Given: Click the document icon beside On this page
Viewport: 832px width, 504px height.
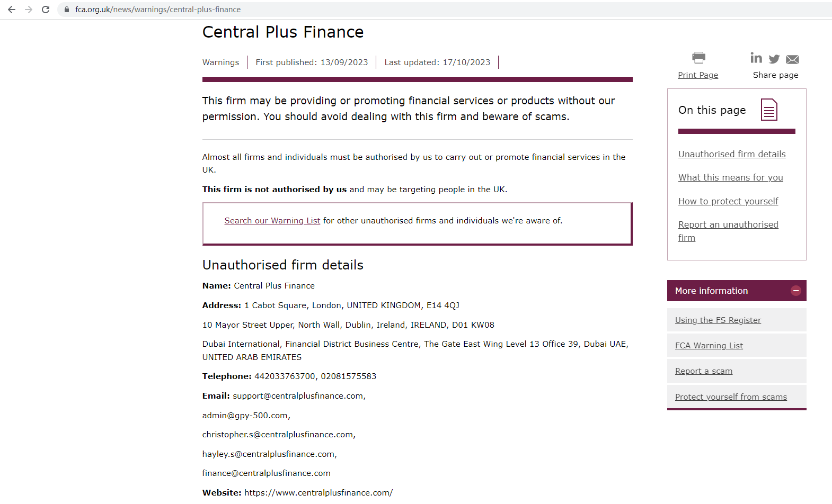Looking at the screenshot, I should [769, 110].
